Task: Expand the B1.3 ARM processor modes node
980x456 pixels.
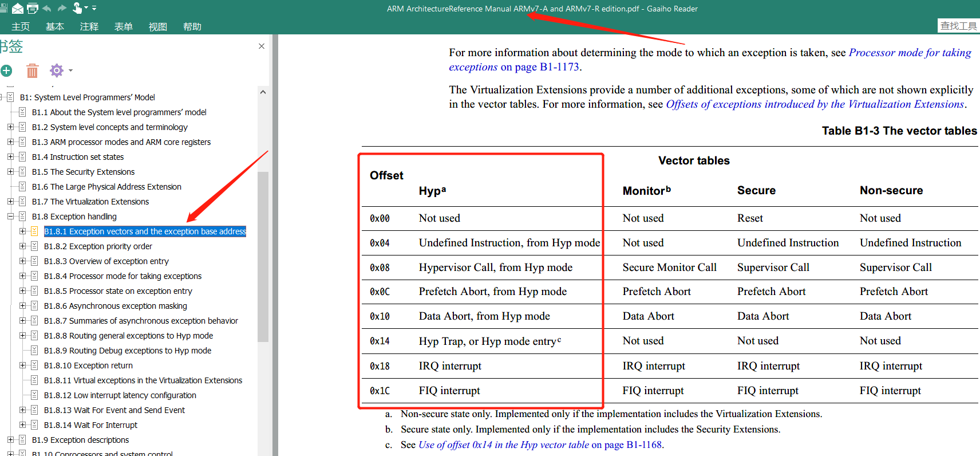Action: [x=10, y=142]
